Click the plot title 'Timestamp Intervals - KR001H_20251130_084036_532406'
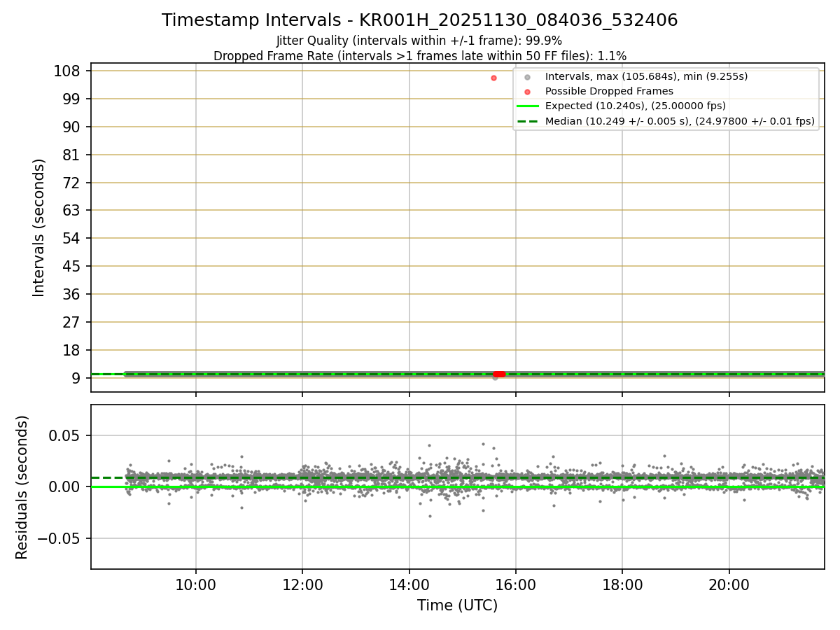 (419, 20)
